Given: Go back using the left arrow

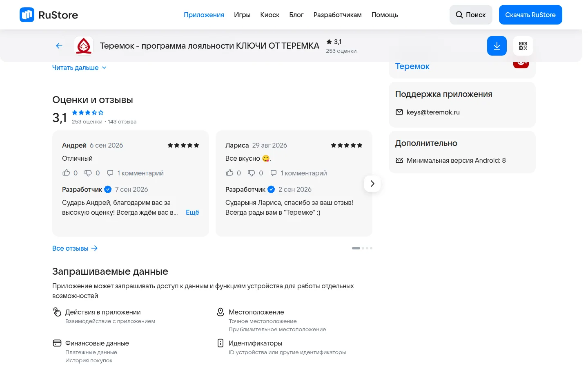Looking at the screenshot, I should click(59, 46).
